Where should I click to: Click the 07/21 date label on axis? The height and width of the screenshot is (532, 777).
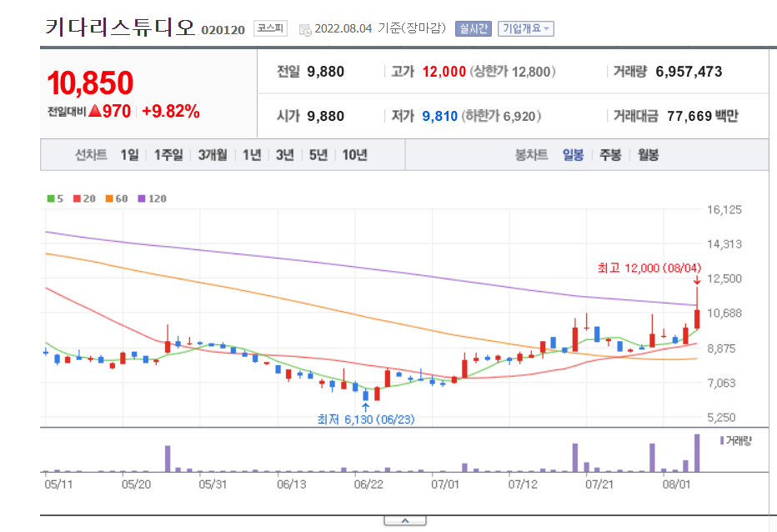[599, 484]
